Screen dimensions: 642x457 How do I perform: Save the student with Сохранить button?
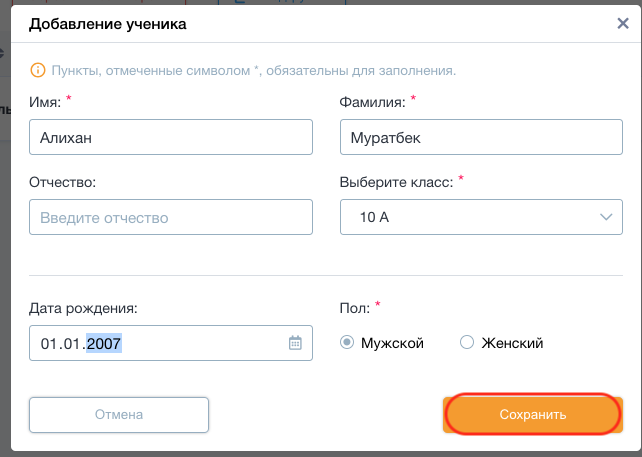533,415
